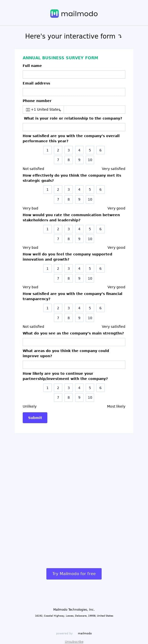Open the Unsubscribe link
The image size is (148, 644).
click(x=74, y=642)
